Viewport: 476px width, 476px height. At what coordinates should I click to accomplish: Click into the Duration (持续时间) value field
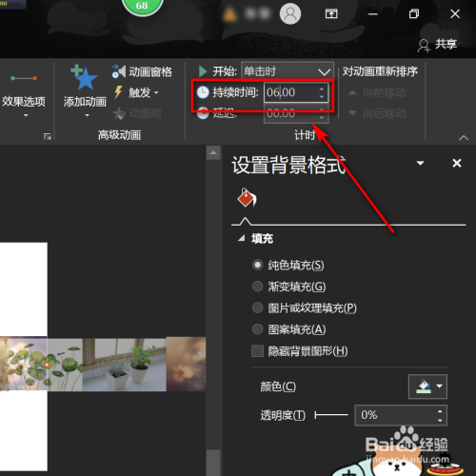[x=290, y=92]
